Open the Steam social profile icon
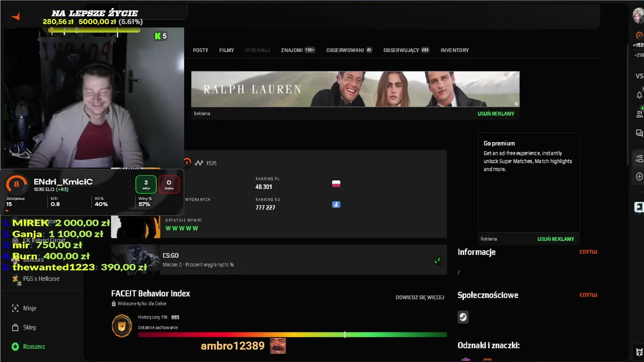644x362 pixels. (x=463, y=317)
